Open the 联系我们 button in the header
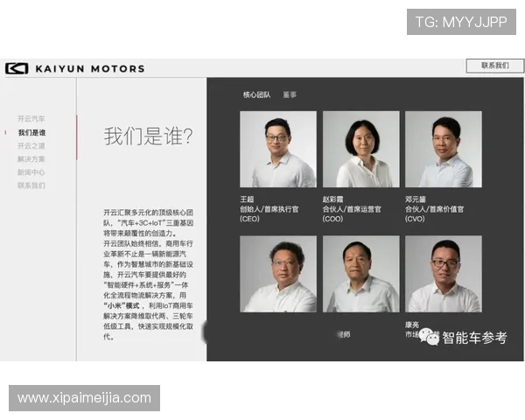The image size is (525, 420). (x=495, y=66)
